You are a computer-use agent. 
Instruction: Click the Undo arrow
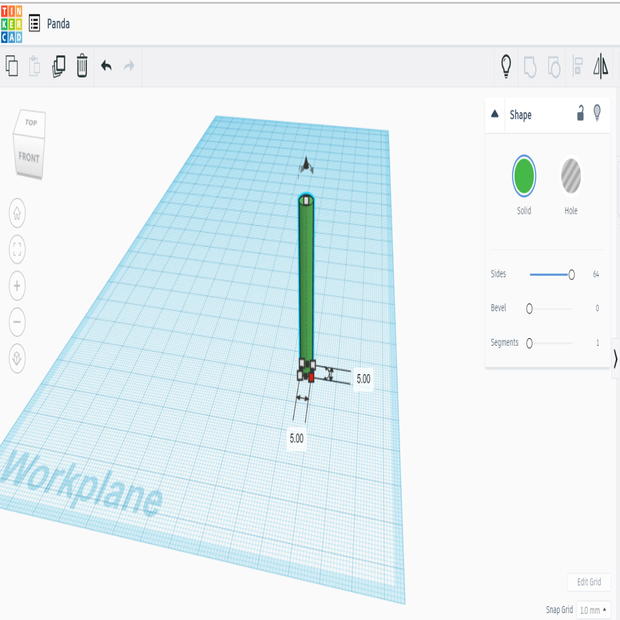[106, 67]
